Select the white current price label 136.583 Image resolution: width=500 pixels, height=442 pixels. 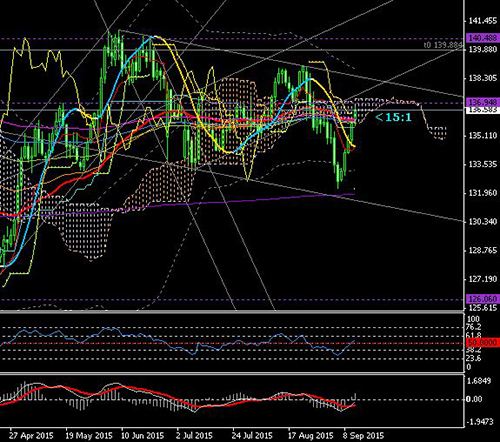coord(483,110)
